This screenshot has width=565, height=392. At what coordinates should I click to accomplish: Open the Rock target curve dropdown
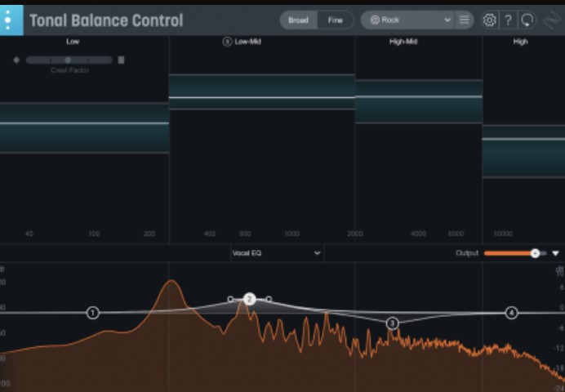pos(407,20)
